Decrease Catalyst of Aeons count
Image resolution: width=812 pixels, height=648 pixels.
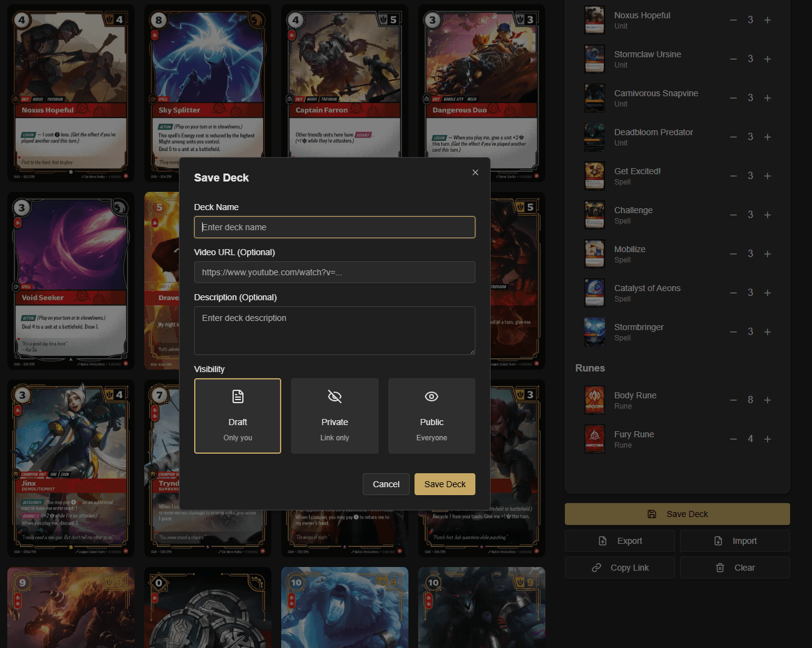733,293
